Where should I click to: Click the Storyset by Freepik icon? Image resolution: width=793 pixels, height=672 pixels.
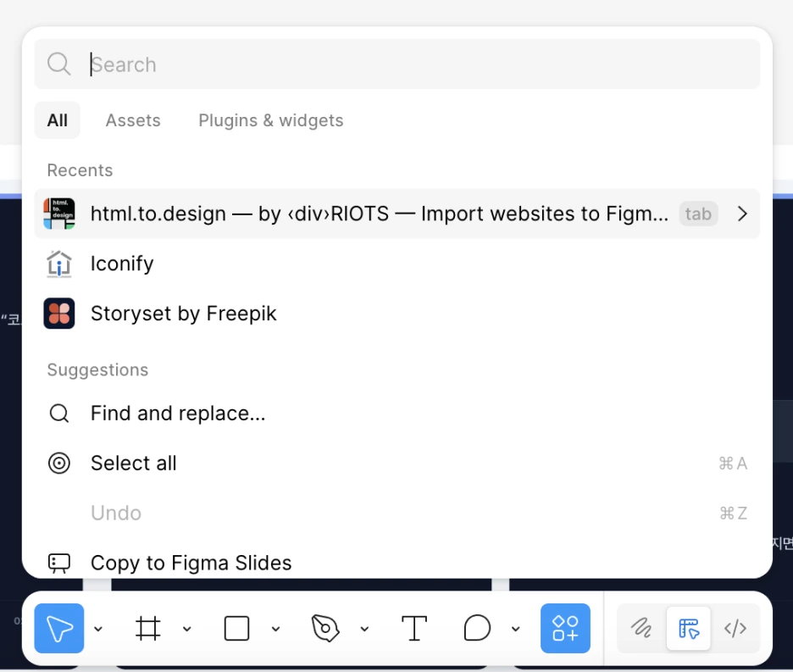pos(59,314)
